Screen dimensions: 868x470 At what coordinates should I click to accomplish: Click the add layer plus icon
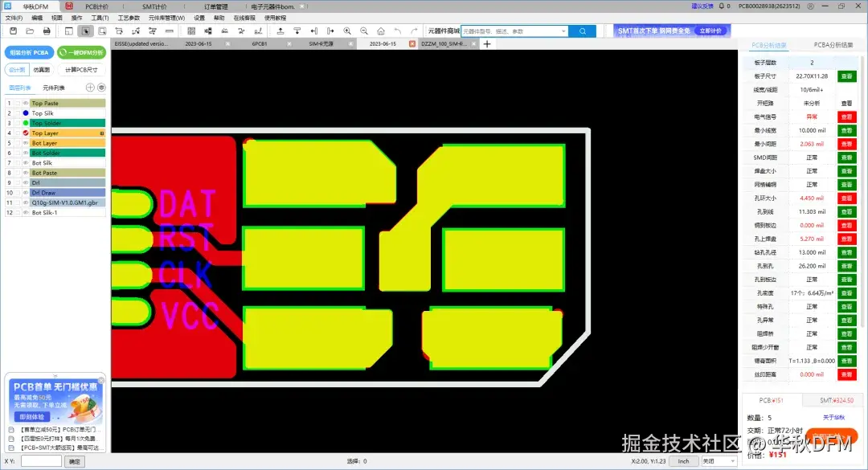point(90,88)
